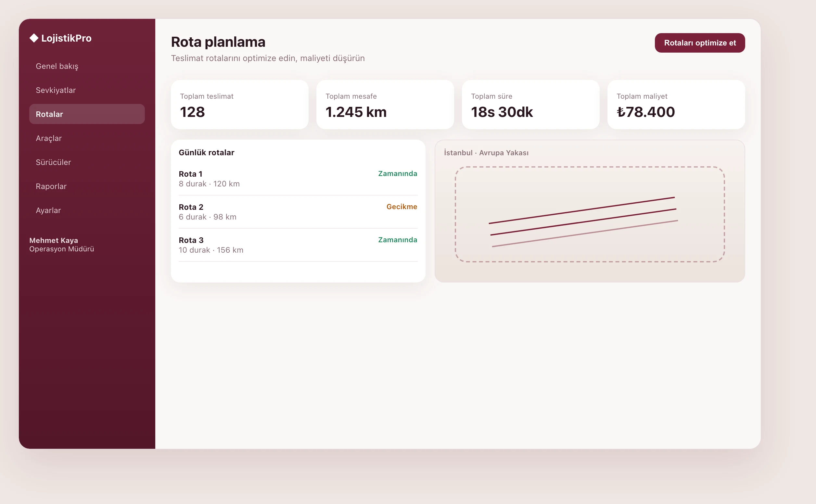Click the Rotaları optimize et button

tap(700, 43)
